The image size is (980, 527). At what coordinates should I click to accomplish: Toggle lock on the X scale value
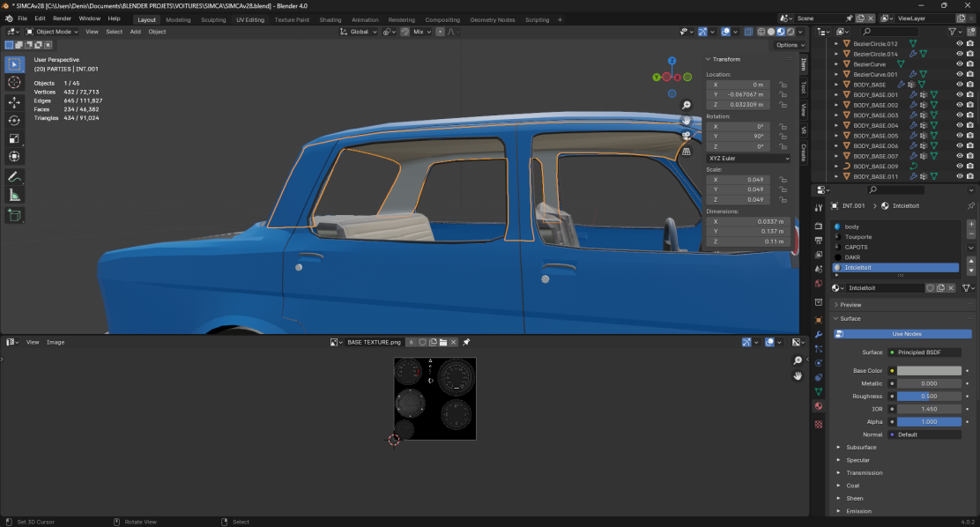click(x=783, y=180)
